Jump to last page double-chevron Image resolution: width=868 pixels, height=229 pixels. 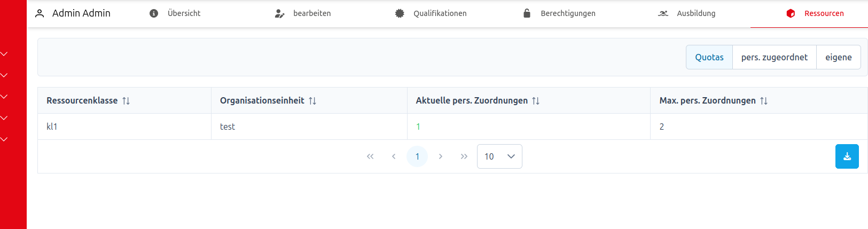click(464, 156)
